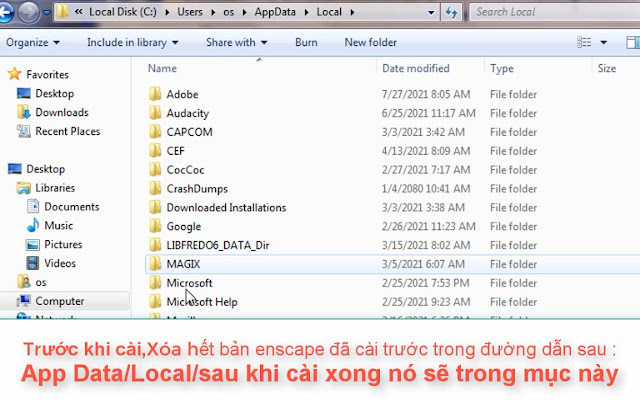Expand arrow after Local Disk (C:) breadcrumb
This screenshot has height=400, width=640.
click(167, 12)
